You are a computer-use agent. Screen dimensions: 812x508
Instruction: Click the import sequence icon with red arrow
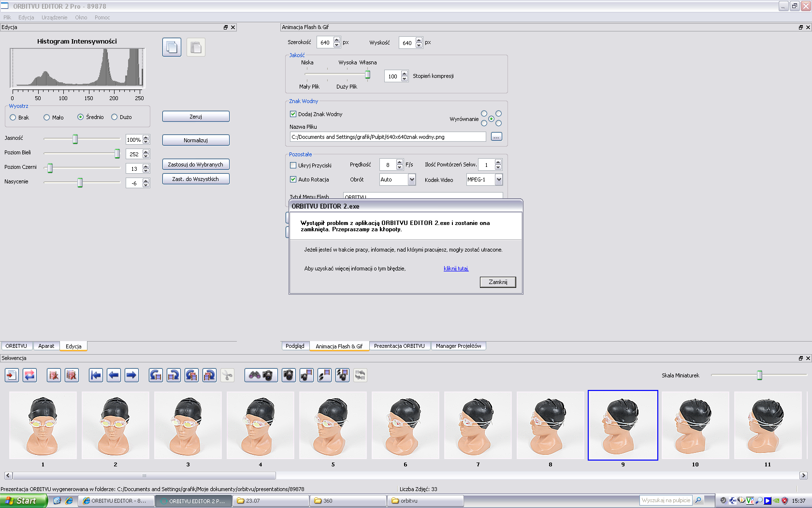pos(12,375)
